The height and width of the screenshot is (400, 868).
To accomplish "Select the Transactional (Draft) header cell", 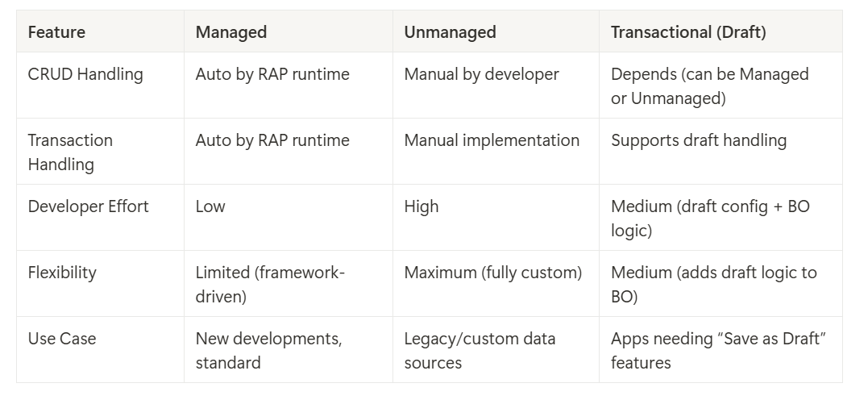I will [x=721, y=31].
